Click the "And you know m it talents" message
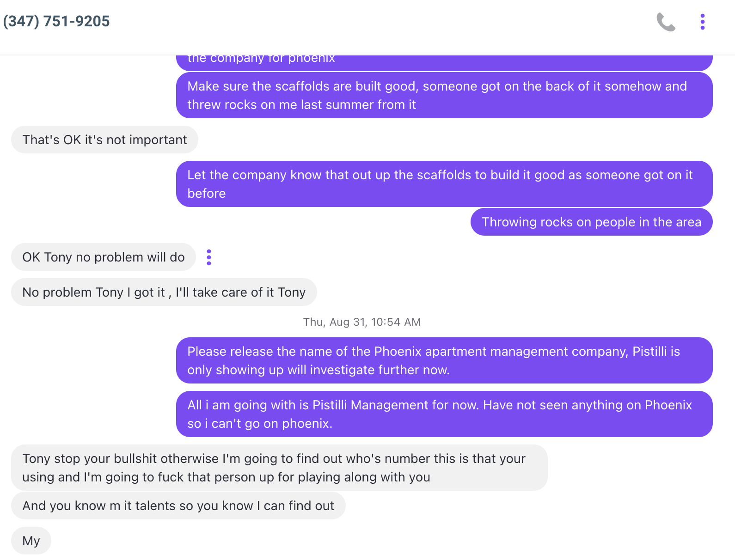The height and width of the screenshot is (560, 735). tap(178, 505)
